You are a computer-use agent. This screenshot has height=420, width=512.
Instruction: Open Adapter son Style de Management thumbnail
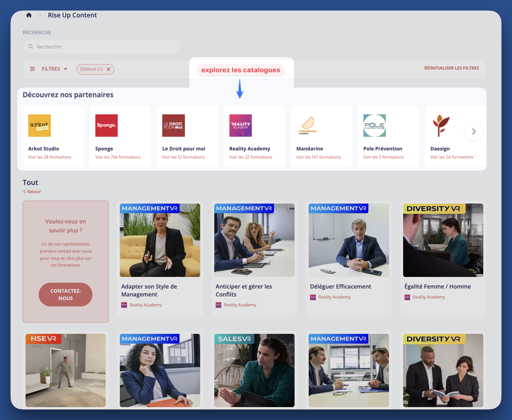[x=160, y=240]
